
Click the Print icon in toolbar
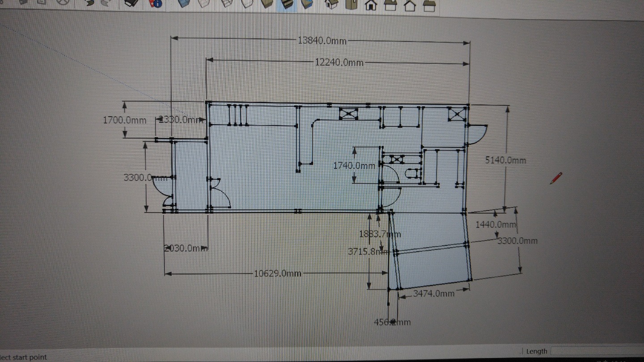[x=130, y=4]
